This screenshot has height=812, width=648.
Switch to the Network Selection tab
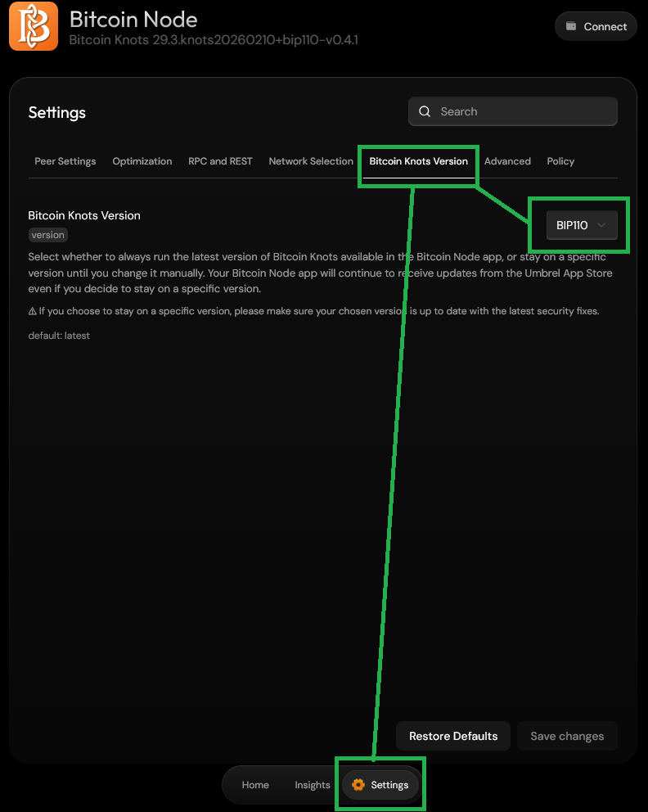pyautogui.click(x=310, y=161)
